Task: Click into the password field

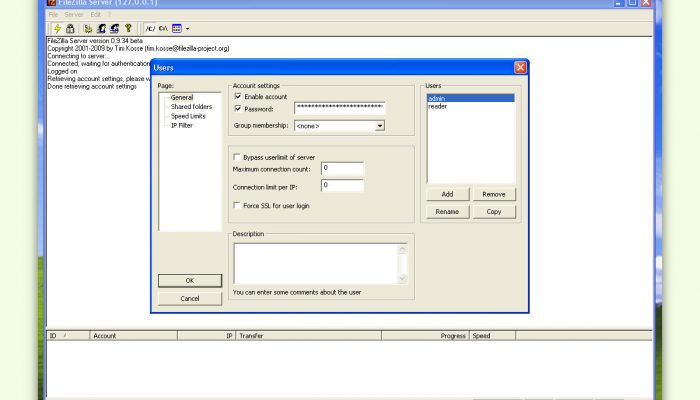Action: 340,108
